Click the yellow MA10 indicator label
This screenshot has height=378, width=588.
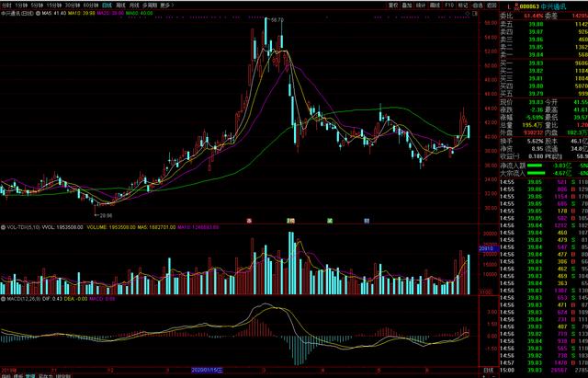click(x=80, y=13)
